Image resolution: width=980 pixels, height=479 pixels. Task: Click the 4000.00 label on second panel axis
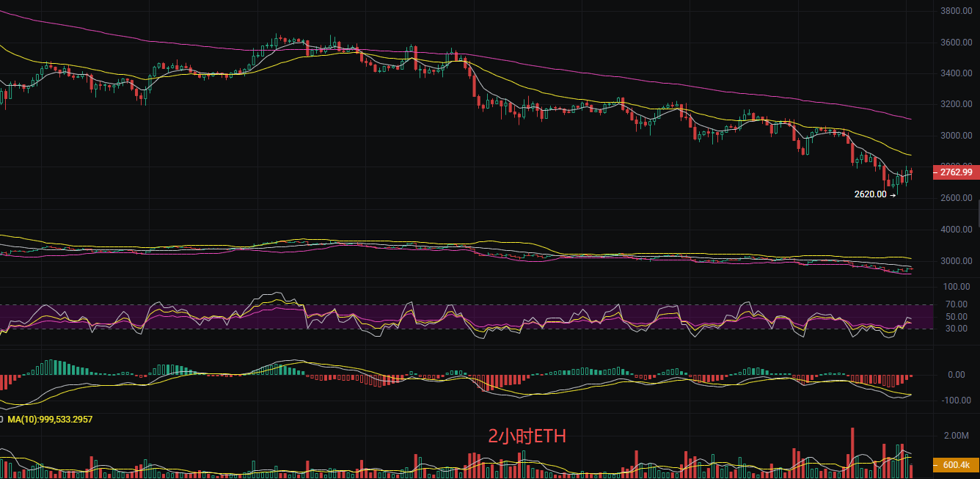pos(956,230)
